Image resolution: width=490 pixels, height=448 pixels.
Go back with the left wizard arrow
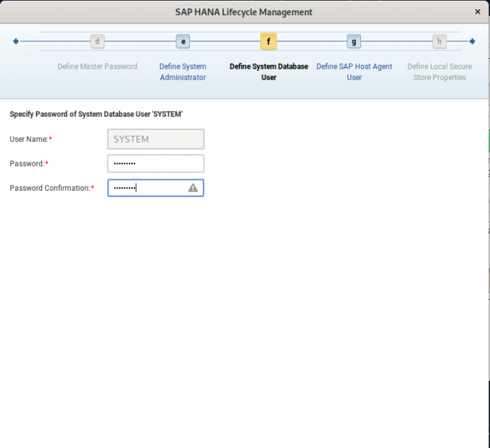pos(16,41)
